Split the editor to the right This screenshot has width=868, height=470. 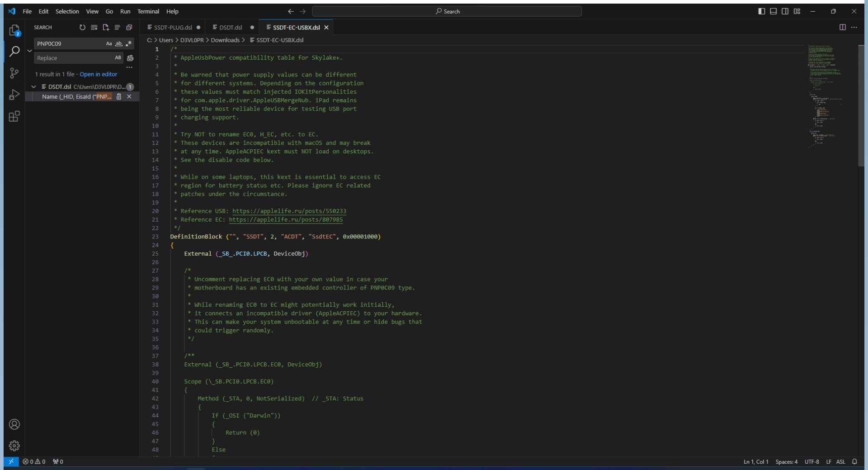click(x=842, y=28)
